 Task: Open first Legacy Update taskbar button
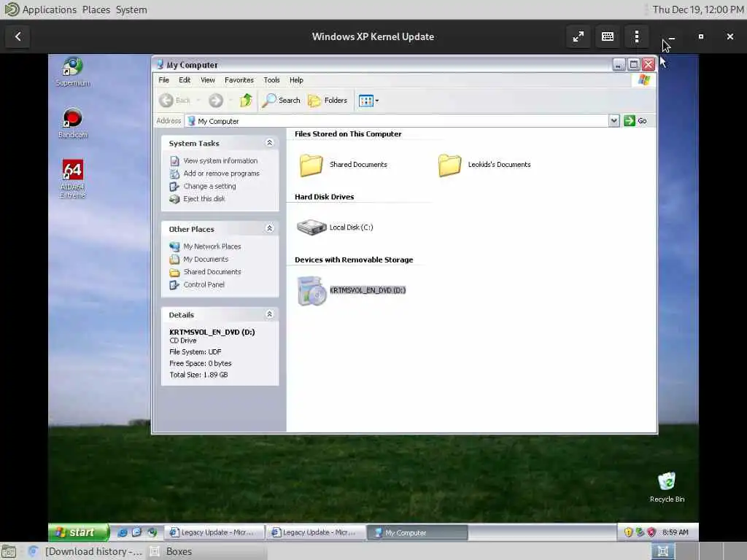(214, 532)
